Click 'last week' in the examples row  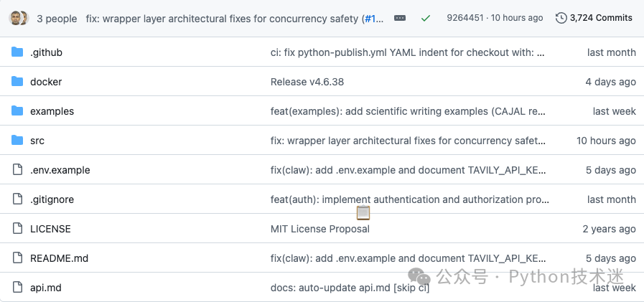(x=615, y=112)
